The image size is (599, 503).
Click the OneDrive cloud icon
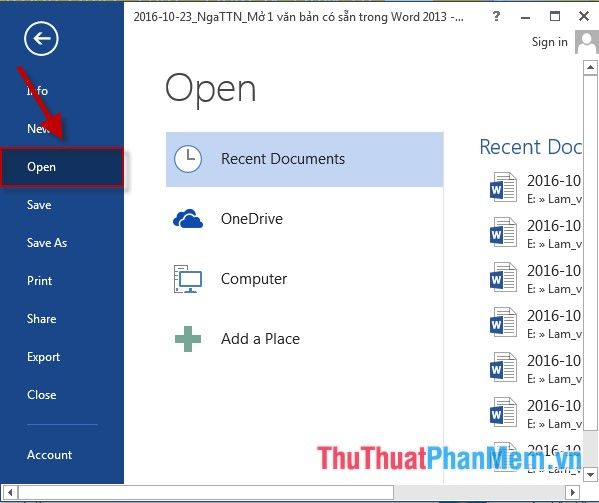[x=188, y=218]
